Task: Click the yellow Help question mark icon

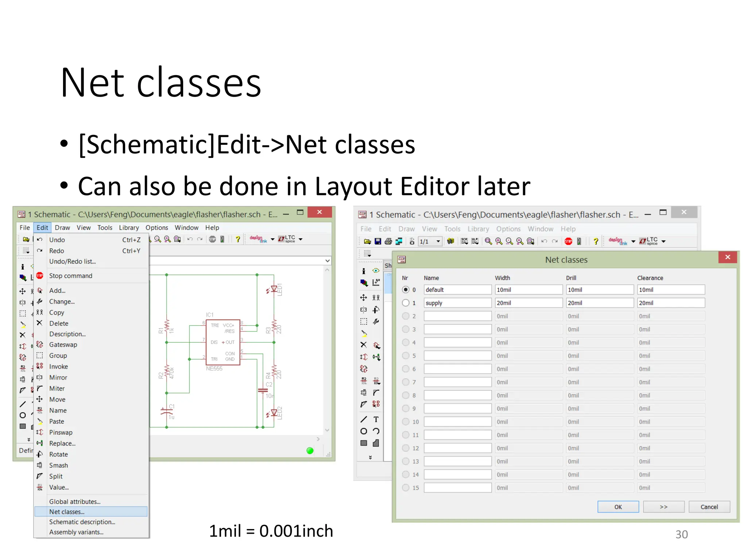Action: pyautogui.click(x=596, y=241)
